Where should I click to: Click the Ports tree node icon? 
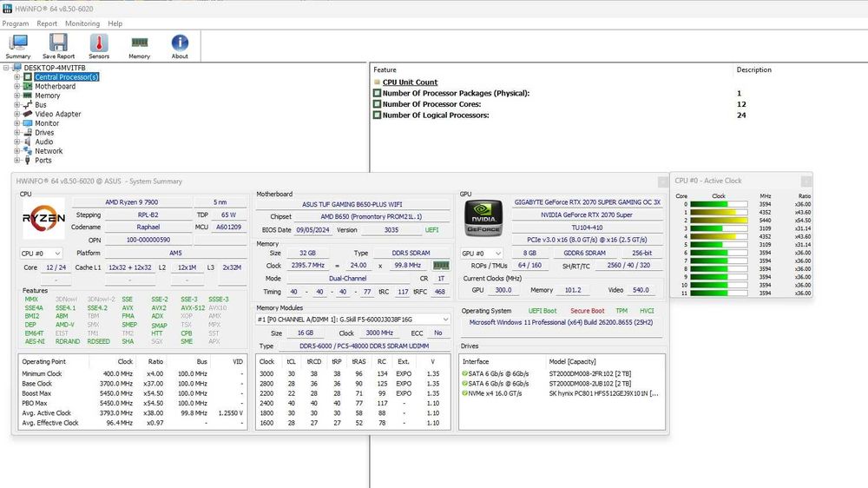pos(28,160)
